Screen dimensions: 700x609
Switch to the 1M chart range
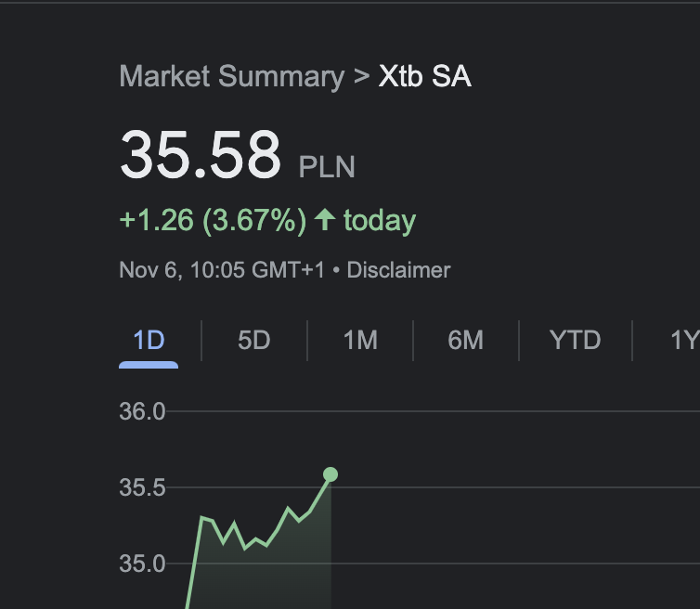coord(360,341)
